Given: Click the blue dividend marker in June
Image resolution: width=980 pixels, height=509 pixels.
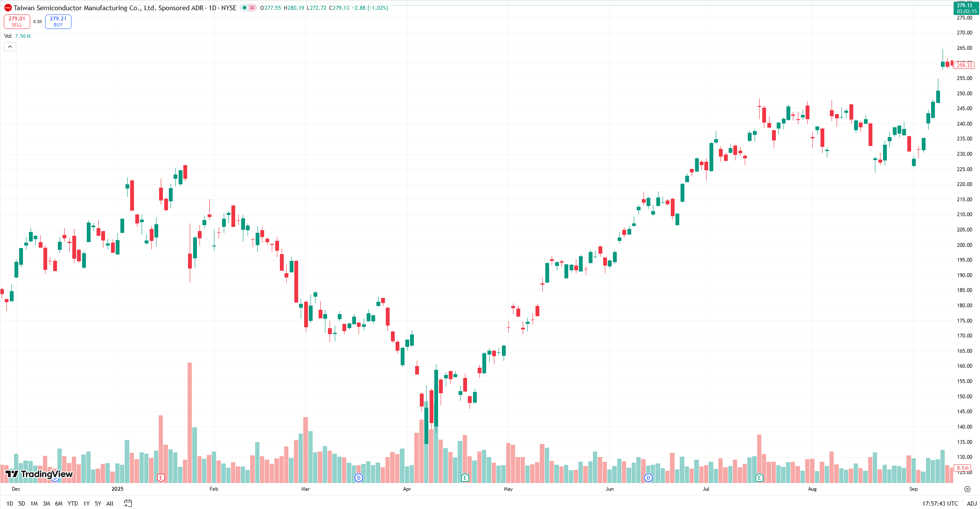Looking at the screenshot, I should [x=648, y=478].
